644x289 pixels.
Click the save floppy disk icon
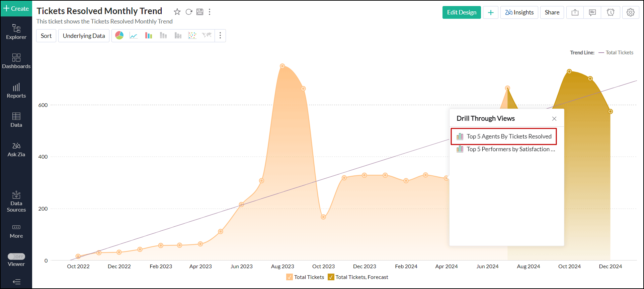point(200,12)
